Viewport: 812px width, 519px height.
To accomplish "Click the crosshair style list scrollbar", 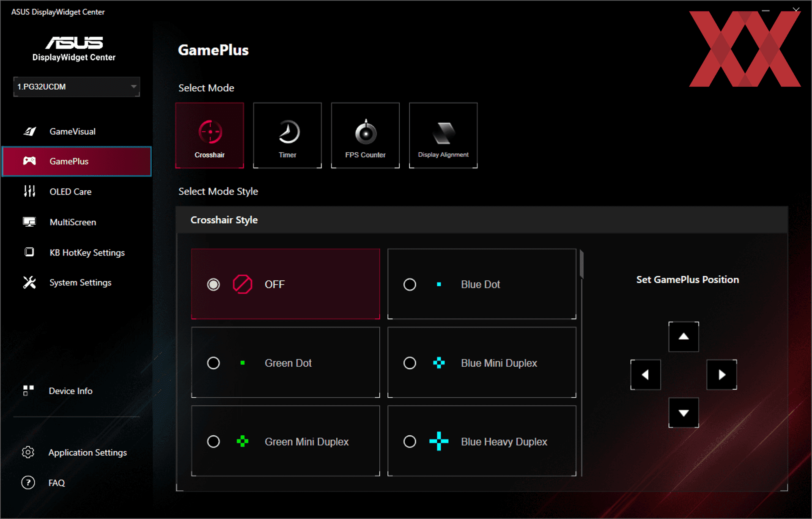I will tap(582, 265).
